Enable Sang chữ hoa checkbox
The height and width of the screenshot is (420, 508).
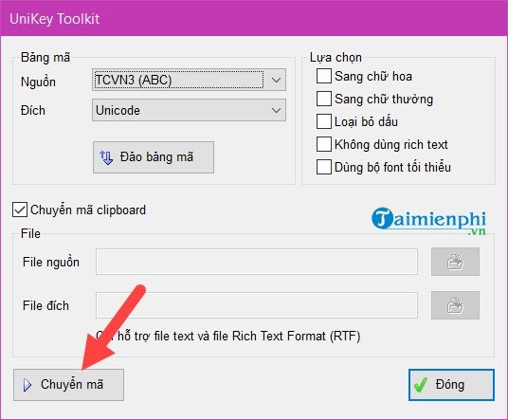click(x=323, y=76)
